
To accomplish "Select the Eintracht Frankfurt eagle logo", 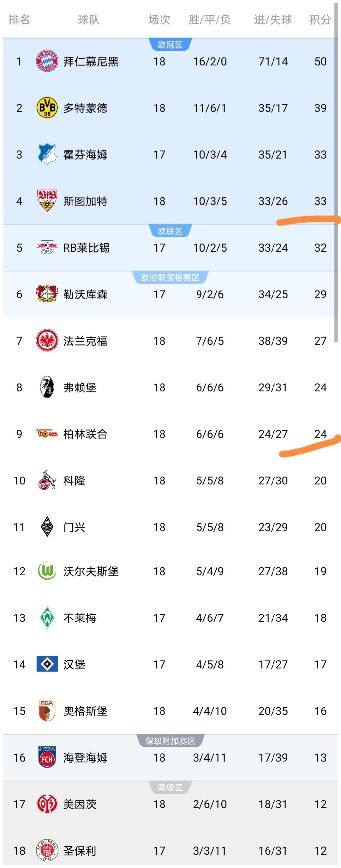I will point(47,341).
